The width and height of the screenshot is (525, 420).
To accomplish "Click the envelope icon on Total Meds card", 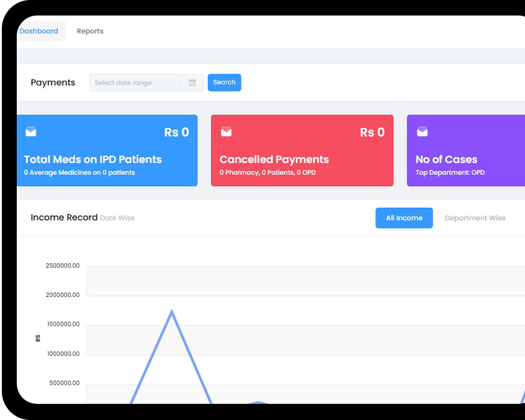I will coord(31,132).
